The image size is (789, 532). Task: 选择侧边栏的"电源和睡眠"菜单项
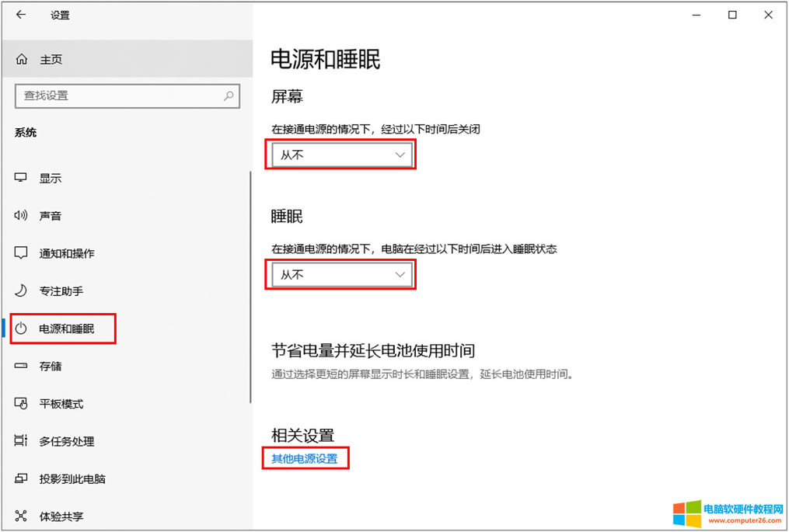coord(66,328)
